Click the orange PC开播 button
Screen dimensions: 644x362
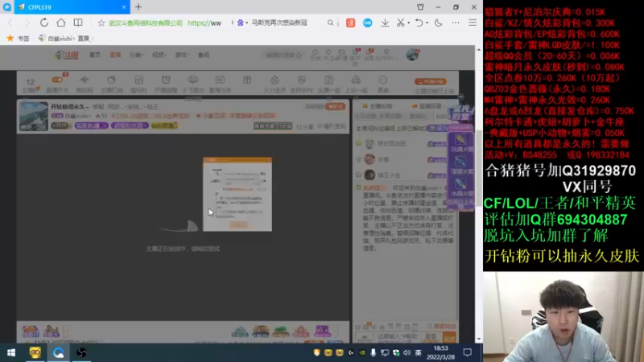point(431,82)
